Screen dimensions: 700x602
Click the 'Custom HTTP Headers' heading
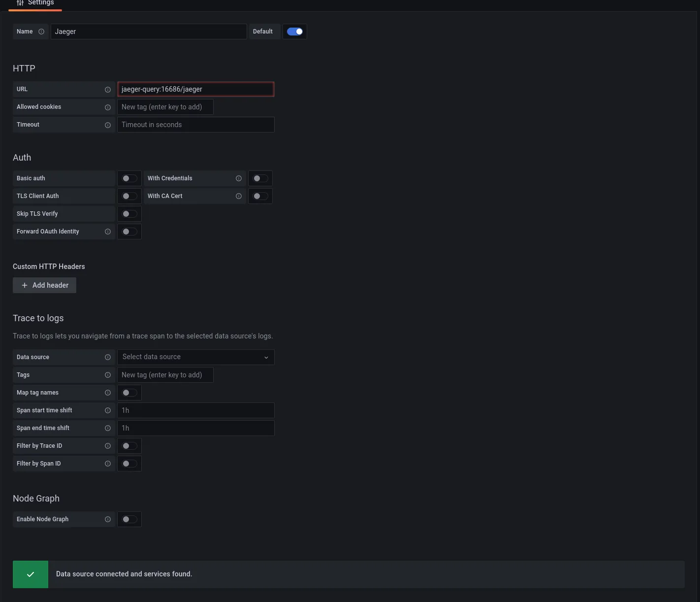tap(49, 267)
